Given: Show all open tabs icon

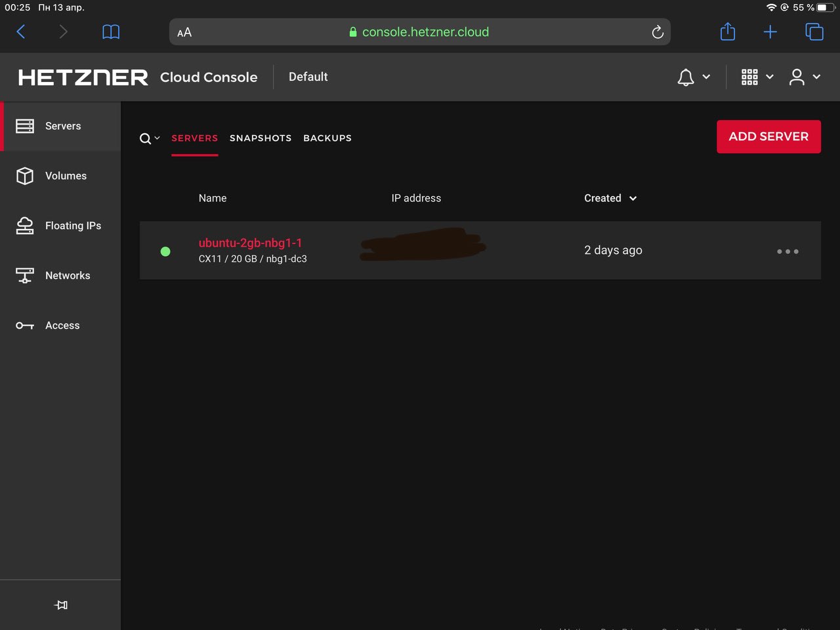Looking at the screenshot, I should point(814,31).
